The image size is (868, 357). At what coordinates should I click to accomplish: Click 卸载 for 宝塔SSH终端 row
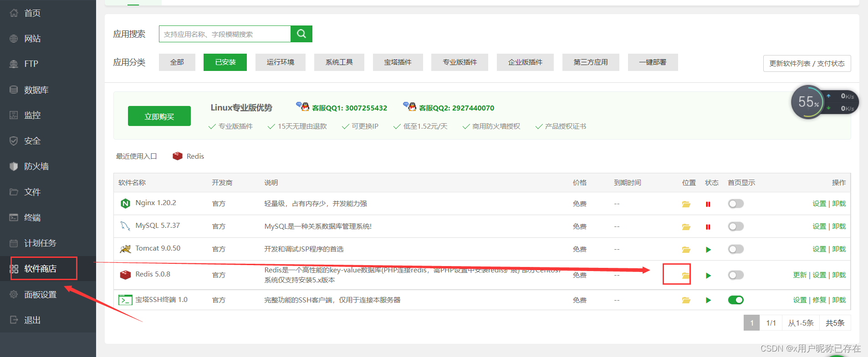coord(839,300)
